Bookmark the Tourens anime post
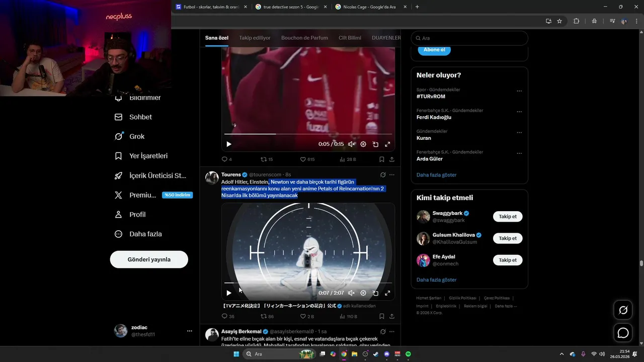This screenshot has height=362, width=644. pyautogui.click(x=382, y=316)
